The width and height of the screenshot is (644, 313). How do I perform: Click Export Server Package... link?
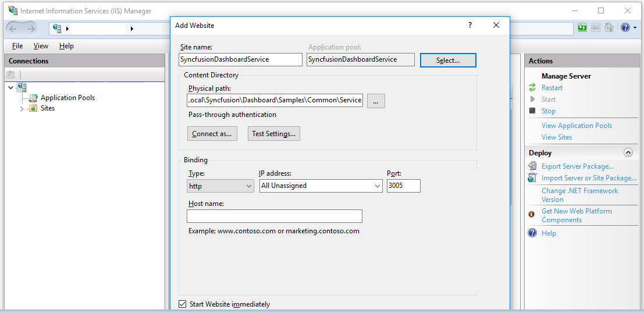click(578, 166)
